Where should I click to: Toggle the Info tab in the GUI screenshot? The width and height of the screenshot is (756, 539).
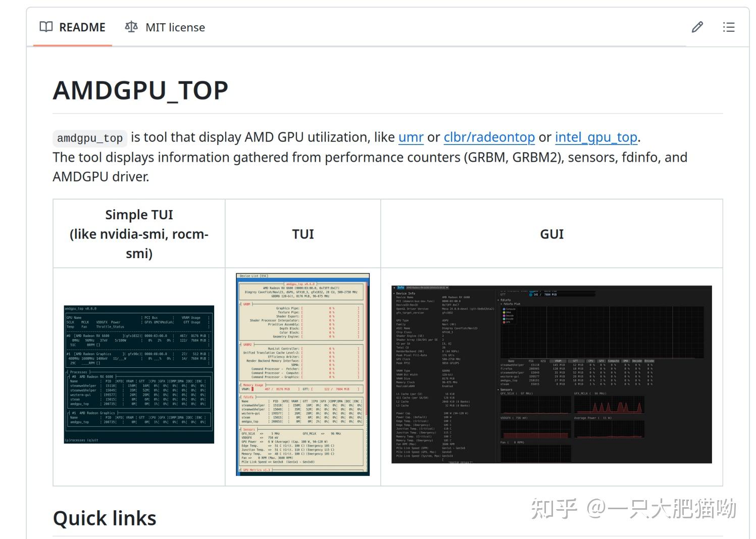click(400, 288)
